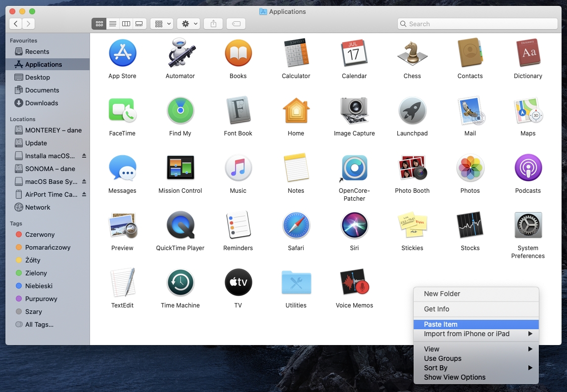The width and height of the screenshot is (567, 392).
Task: Click the Launchpad rocket icon
Action: pyautogui.click(x=412, y=110)
